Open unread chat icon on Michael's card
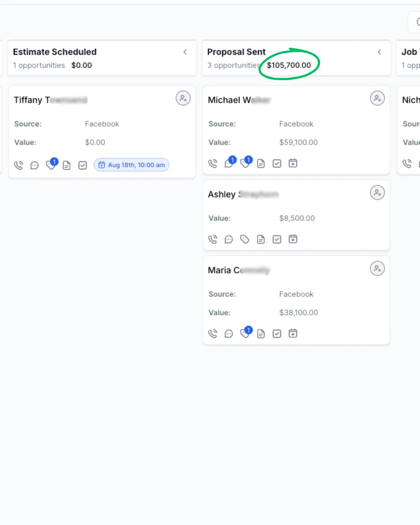 tap(230, 163)
